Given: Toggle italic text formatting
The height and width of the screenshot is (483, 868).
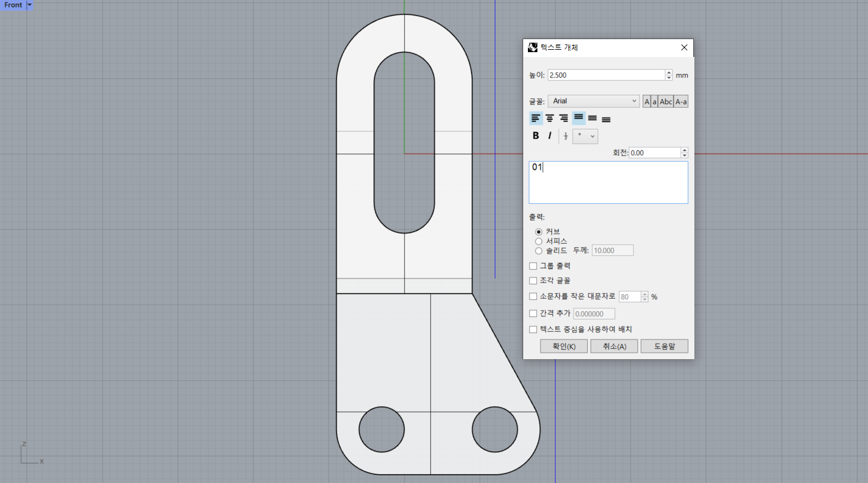Looking at the screenshot, I should click(550, 136).
